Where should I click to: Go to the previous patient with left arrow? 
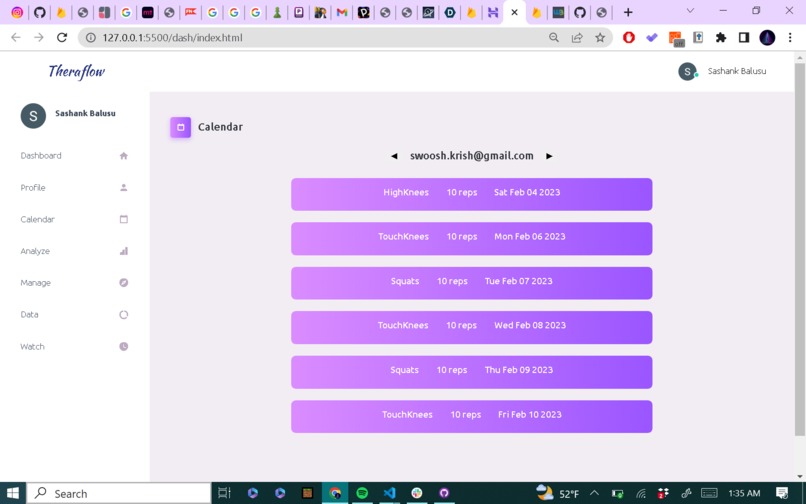394,156
